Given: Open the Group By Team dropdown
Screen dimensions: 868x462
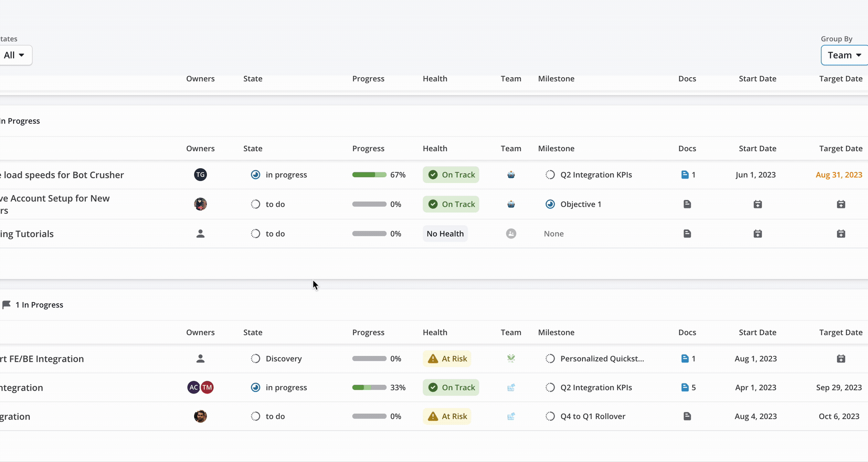Looking at the screenshot, I should (x=844, y=55).
